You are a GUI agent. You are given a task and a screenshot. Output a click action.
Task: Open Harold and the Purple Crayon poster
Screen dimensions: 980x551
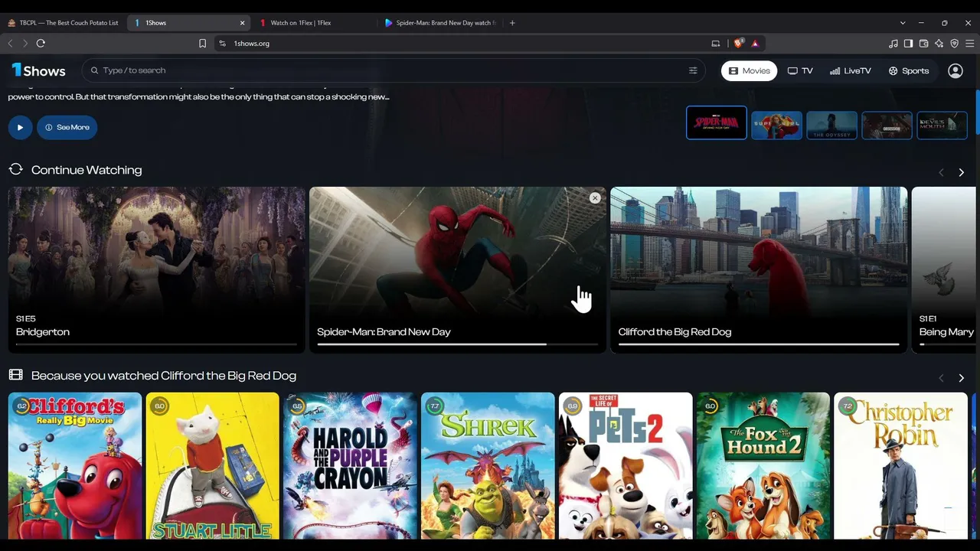click(350, 466)
